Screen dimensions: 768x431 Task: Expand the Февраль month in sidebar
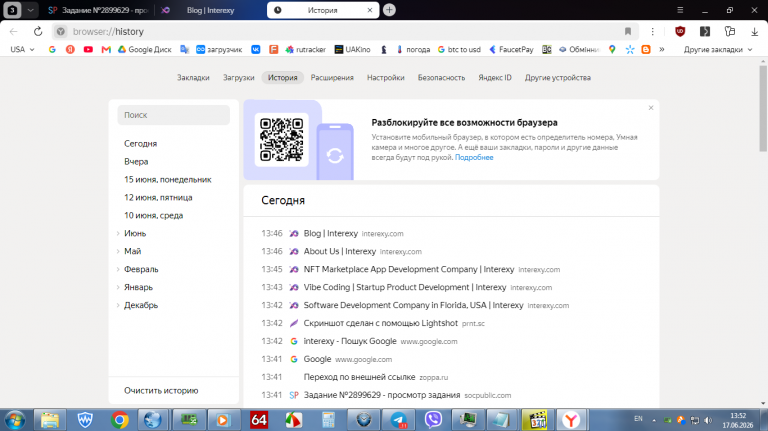point(118,269)
